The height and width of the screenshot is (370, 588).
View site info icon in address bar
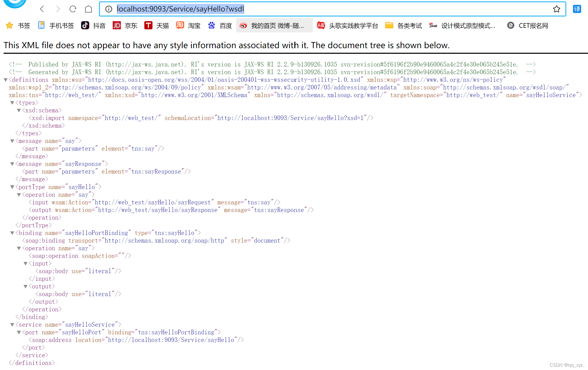click(109, 9)
